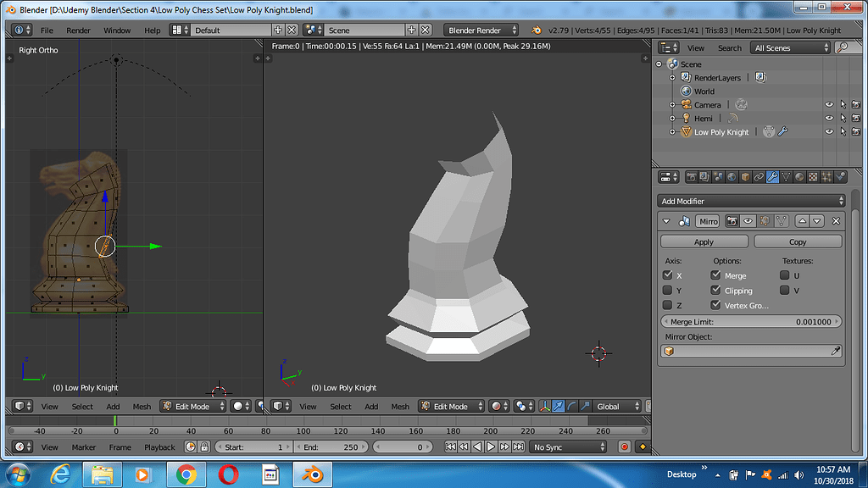Viewport: 868px width, 488px height.
Task: Open the timeline Playback menu
Action: pyautogui.click(x=159, y=446)
